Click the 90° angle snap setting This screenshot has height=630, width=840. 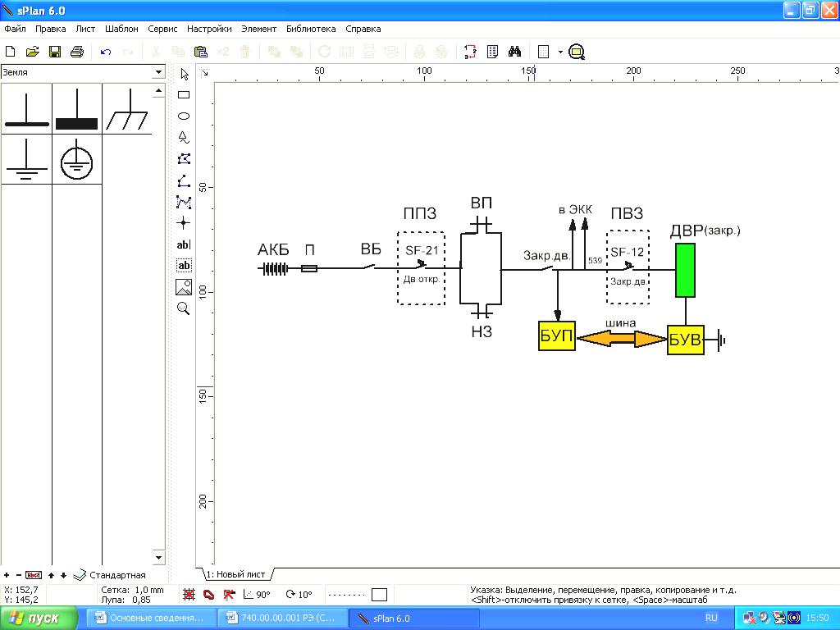pyautogui.click(x=257, y=594)
